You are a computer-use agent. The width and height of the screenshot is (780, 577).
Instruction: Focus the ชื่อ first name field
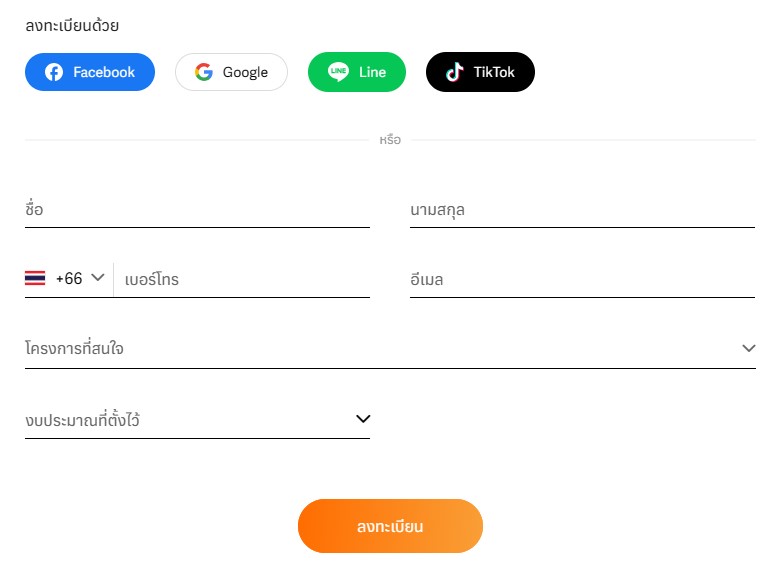click(x=197, y=210)
